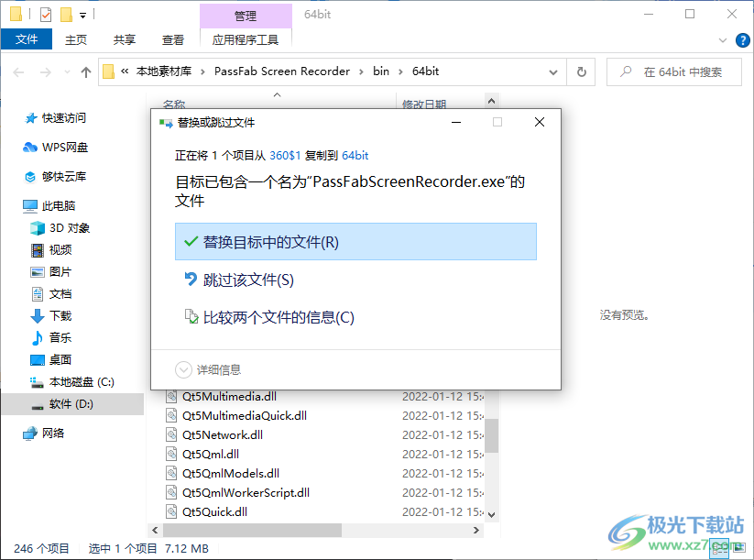754x560 pixels.
Task: Minimize the 替换或跳过文件 dialog
Action: pyautogui.click(x=456, y=122)
